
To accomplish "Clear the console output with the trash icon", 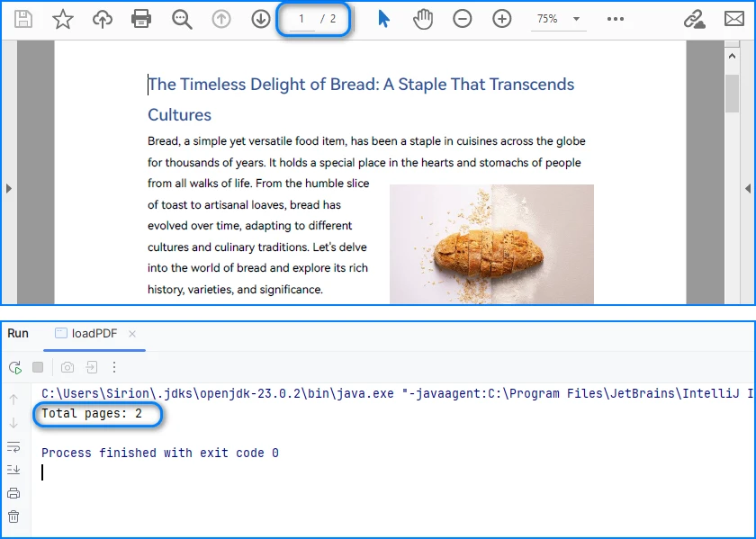I will click(14, 517).
